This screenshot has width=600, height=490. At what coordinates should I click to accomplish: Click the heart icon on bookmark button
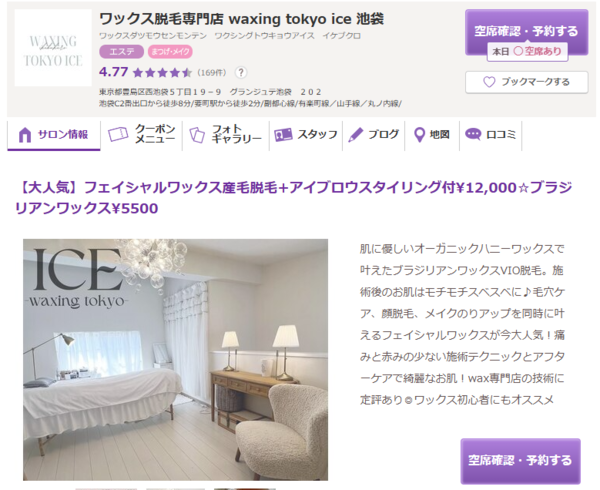point(489,82)
